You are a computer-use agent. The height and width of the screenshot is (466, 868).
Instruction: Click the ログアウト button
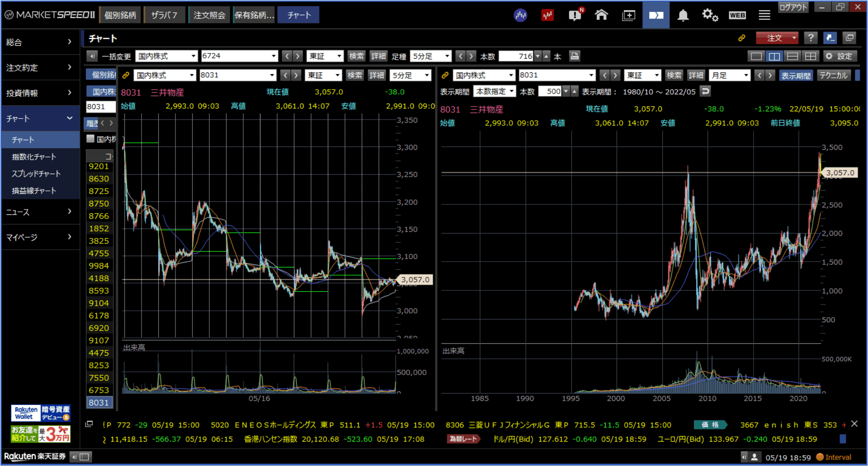pyautogui.click(x=793, y=7)
